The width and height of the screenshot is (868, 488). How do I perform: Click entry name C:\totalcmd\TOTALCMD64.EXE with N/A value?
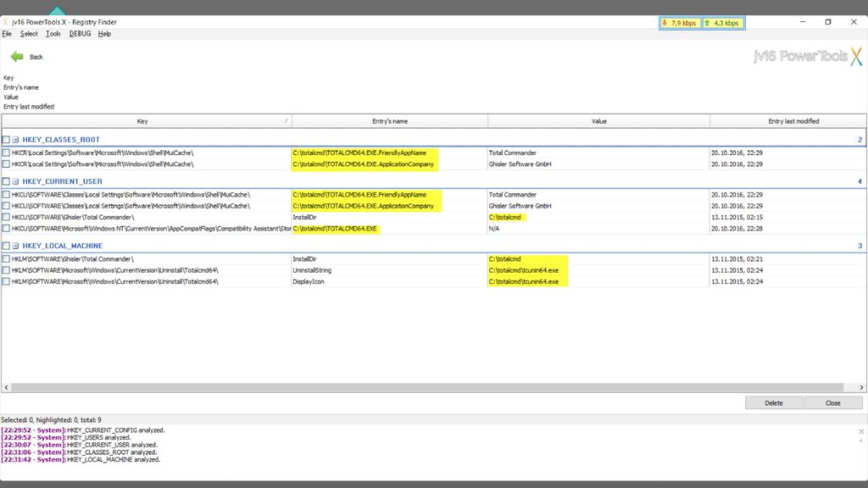point(334,229)
